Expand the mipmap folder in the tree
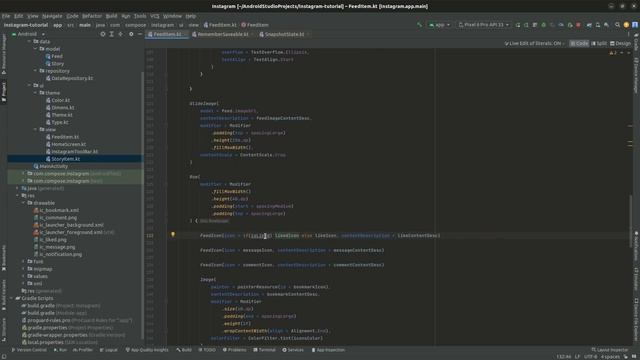The height and width of the screenshot is (360, 640). tap(24, 269)
